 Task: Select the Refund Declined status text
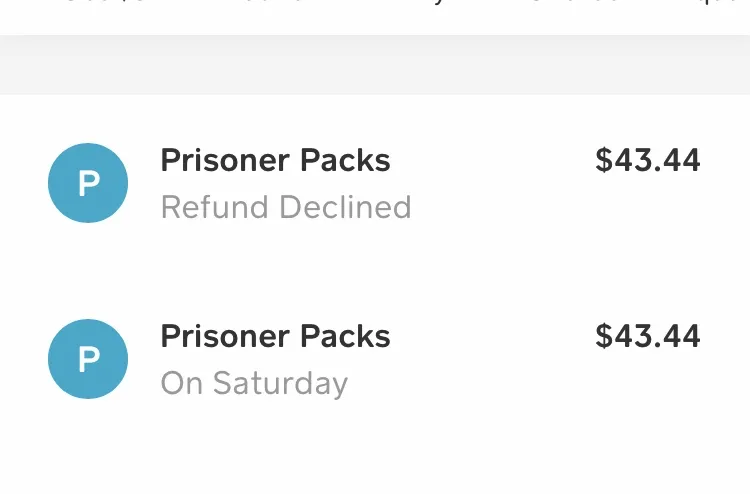pyautogui.click(x=286, y=207)
